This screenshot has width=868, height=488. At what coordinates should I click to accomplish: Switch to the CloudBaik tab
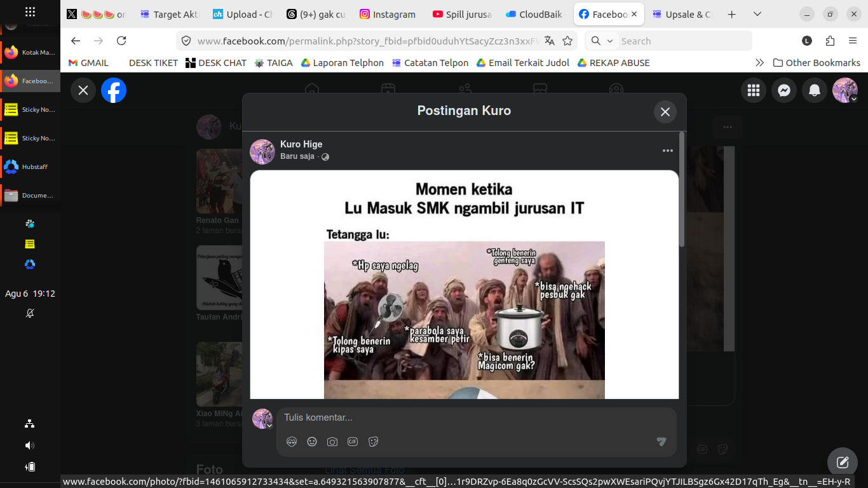pyautogui.click(x=534, y=14)
